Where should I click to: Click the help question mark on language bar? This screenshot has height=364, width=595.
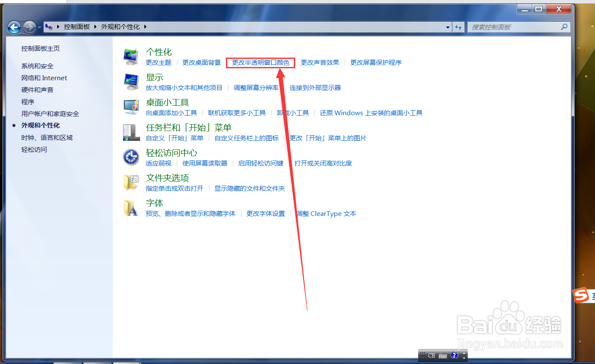[x=454, y=355]
